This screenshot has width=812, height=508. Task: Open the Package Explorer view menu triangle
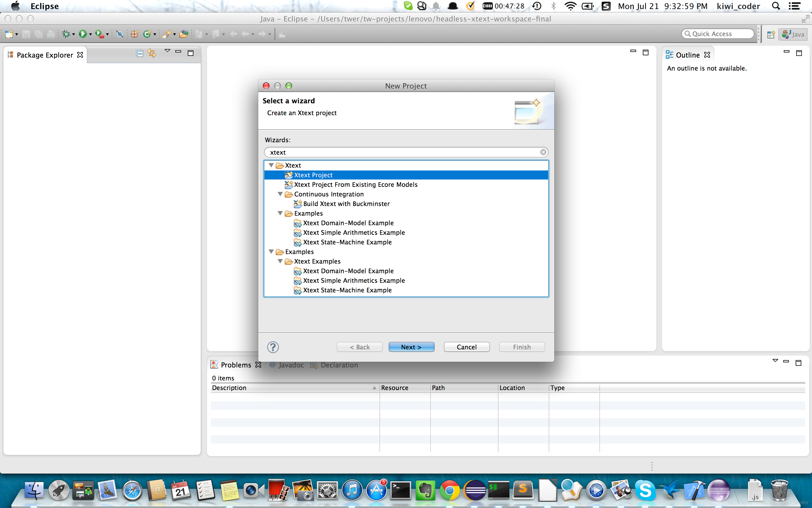(167, 51)
